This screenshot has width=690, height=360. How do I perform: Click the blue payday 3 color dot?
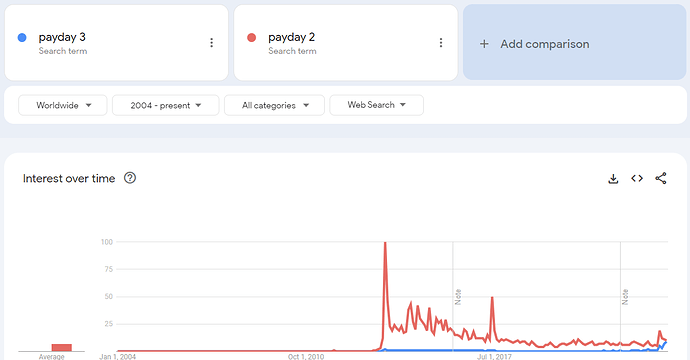click(x=22, y=37)
